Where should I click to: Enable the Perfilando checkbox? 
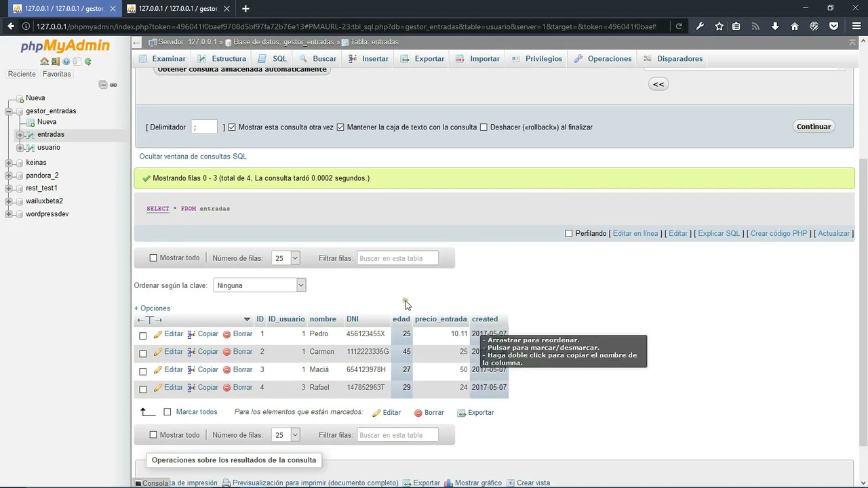click(x=569, y=234)
